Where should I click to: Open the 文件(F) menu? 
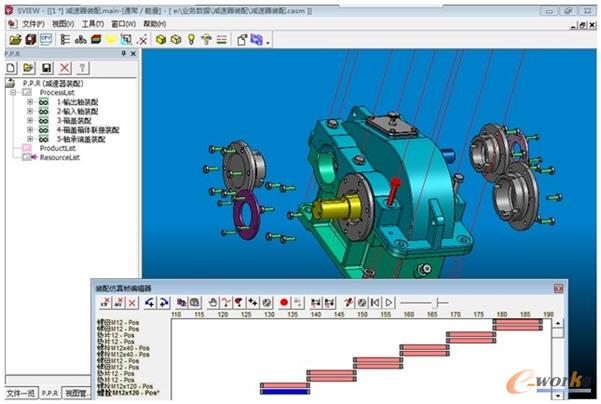point(33,23)
